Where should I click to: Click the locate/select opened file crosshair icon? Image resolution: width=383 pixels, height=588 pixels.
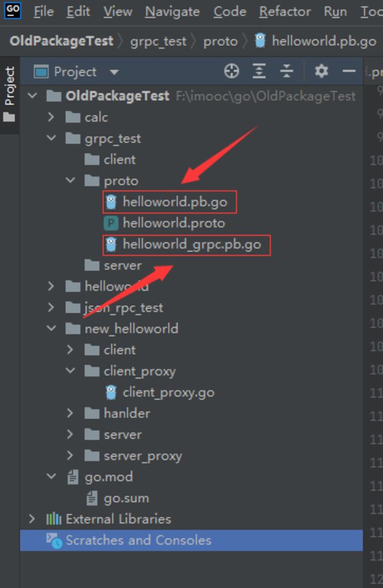[x=232, y=71]
